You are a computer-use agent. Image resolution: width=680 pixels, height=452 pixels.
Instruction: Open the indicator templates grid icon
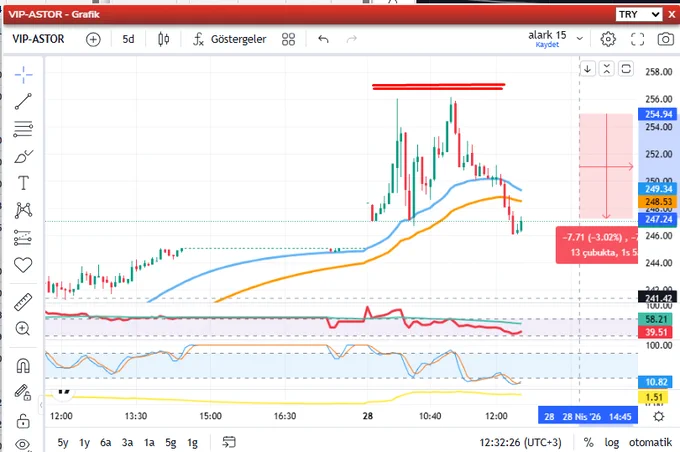[288, 39]
